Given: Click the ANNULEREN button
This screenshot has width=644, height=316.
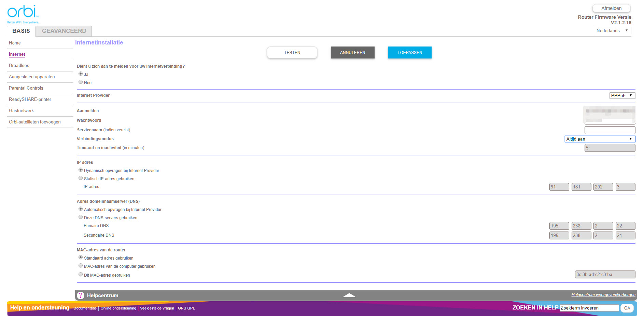Looking at the screenshot, I should coord(352,53).
